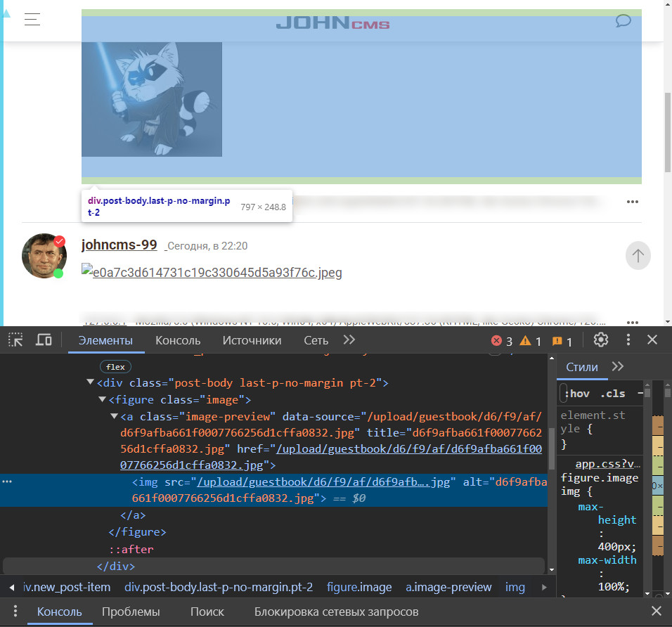The width and height of the screenshot is (672, 627).
Task: Open the three-dots menu of the first post
Action: pos(632,202)
